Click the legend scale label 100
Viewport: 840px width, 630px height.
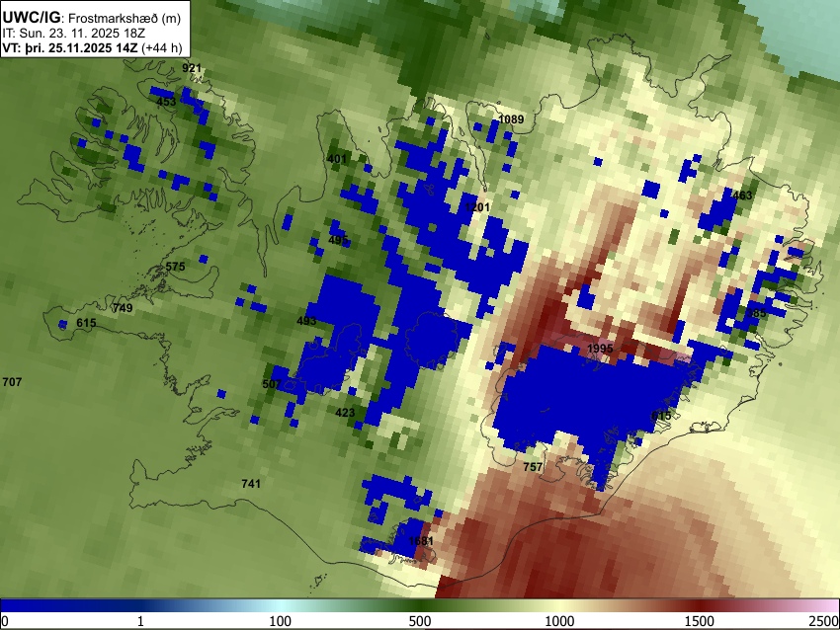tap(281, 621)
